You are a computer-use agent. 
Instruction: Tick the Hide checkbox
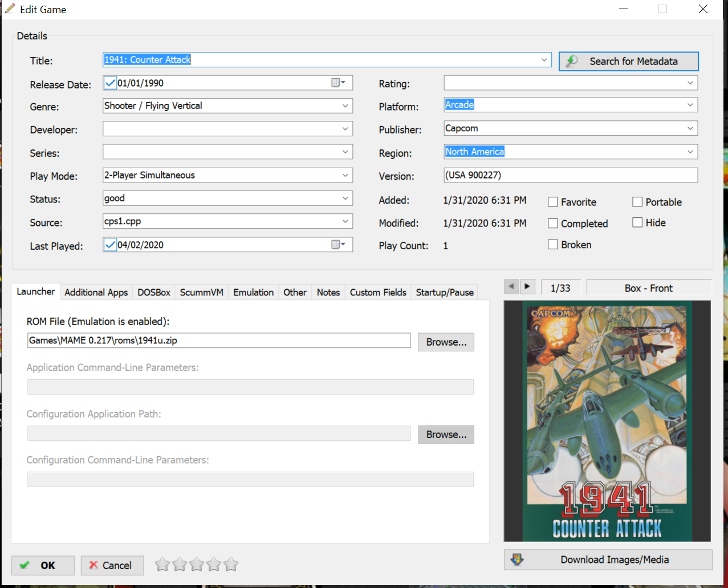[x=637, y=222]
